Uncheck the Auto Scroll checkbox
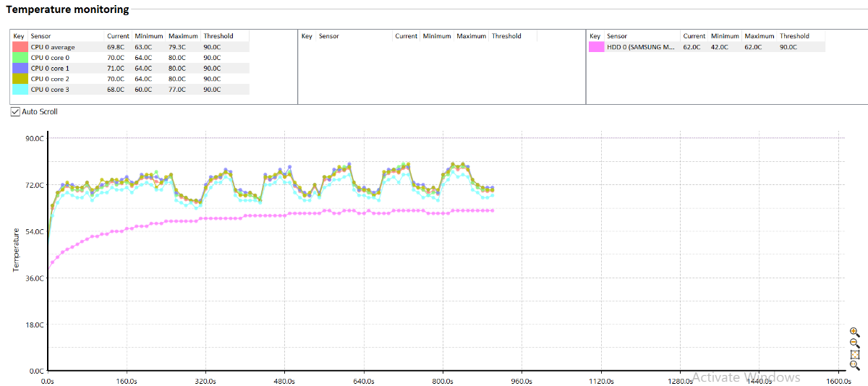This screenshot has height=386, width=868. (x=15, y=112)
